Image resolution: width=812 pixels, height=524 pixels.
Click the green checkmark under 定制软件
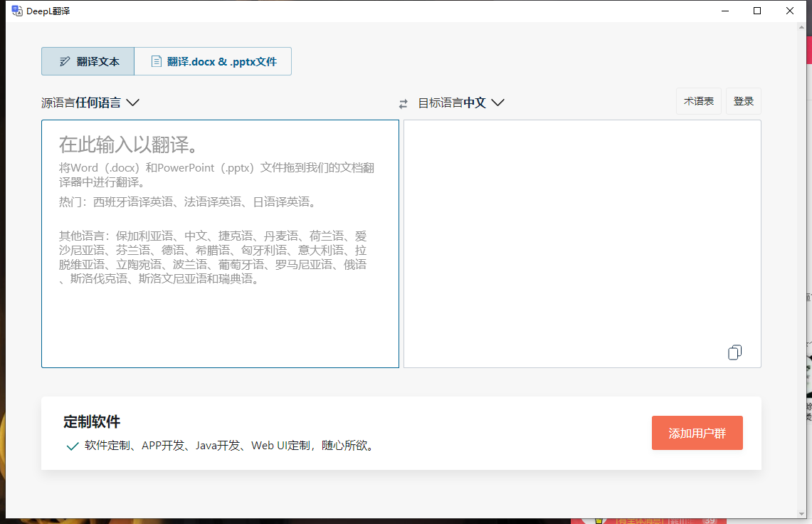(72, 446)
